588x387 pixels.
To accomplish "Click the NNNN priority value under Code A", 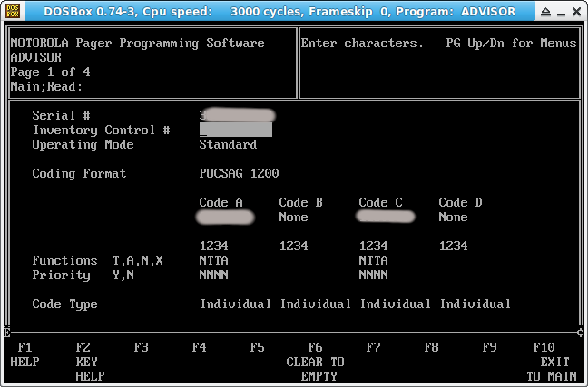I will (213, 275).
